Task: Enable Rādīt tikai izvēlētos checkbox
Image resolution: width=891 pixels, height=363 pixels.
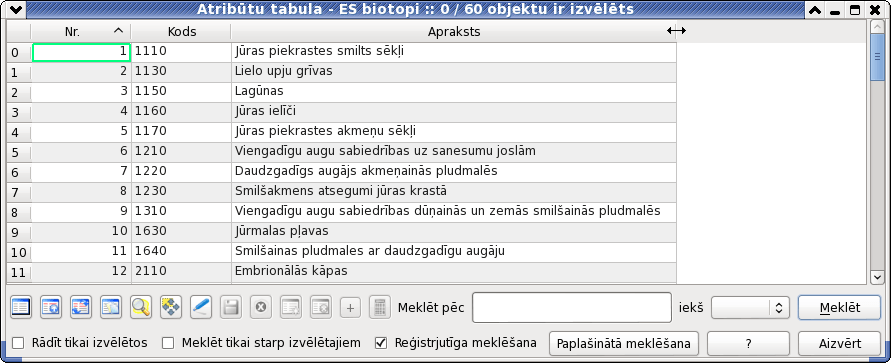Action: pyautogui.click(x=19, y=343)
